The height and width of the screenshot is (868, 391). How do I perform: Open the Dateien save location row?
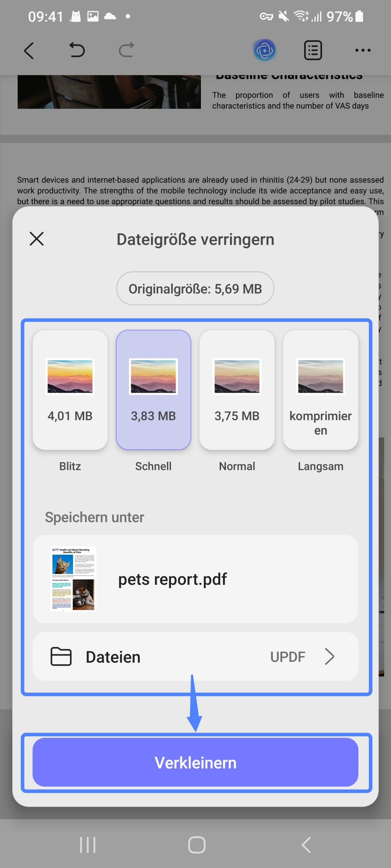tap(195, 656)
